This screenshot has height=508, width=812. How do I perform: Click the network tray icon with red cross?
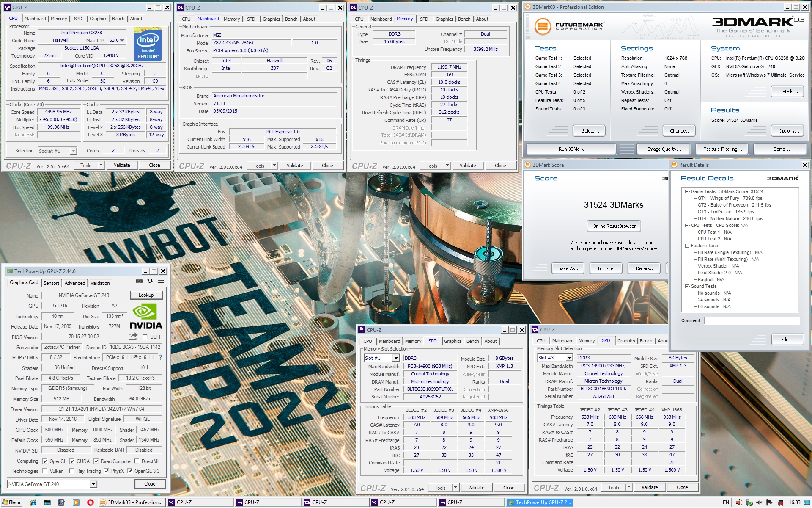click(779, 502)
